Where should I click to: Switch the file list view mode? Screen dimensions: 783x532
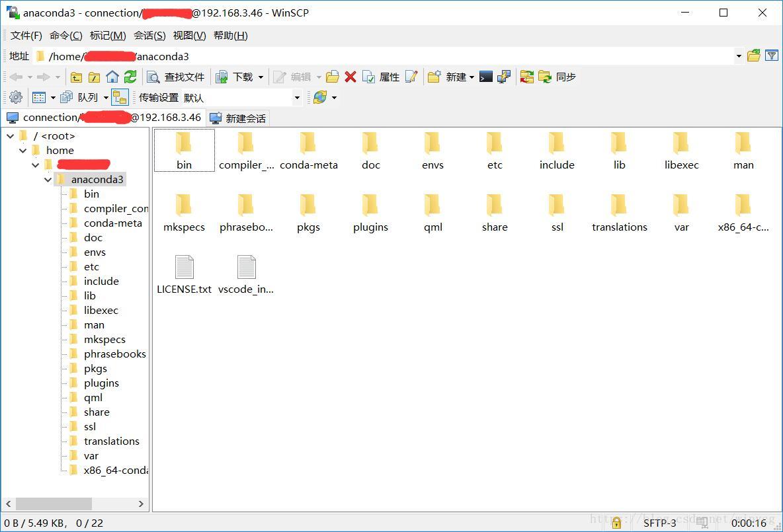pos(40,97)
